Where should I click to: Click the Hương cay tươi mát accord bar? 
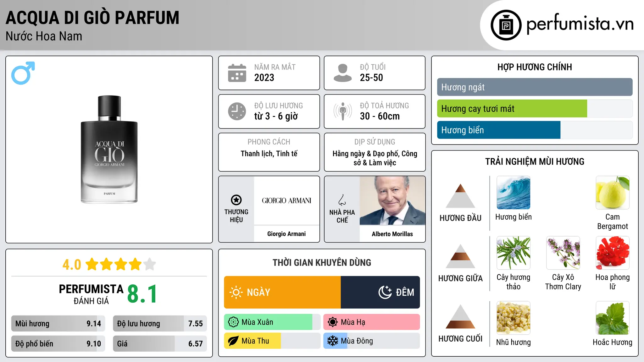pos(535,108)
